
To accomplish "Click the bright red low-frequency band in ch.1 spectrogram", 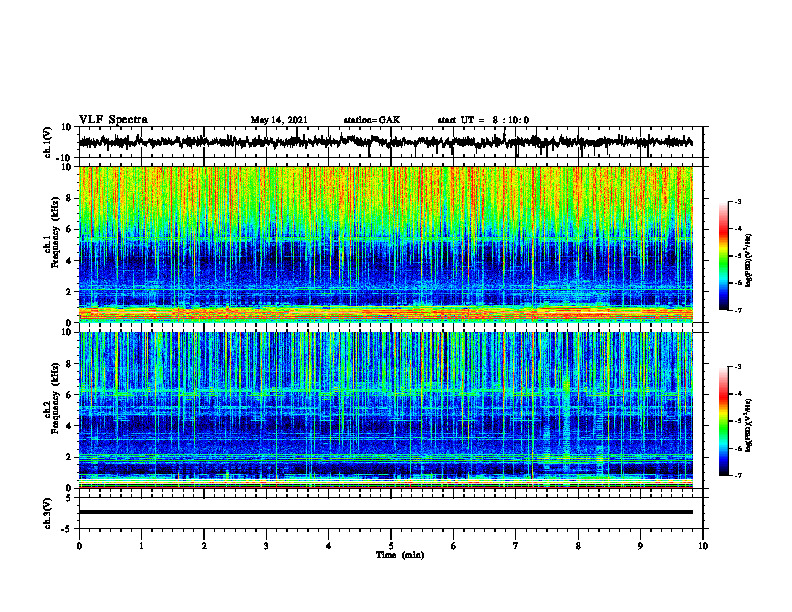I will 386,313.
